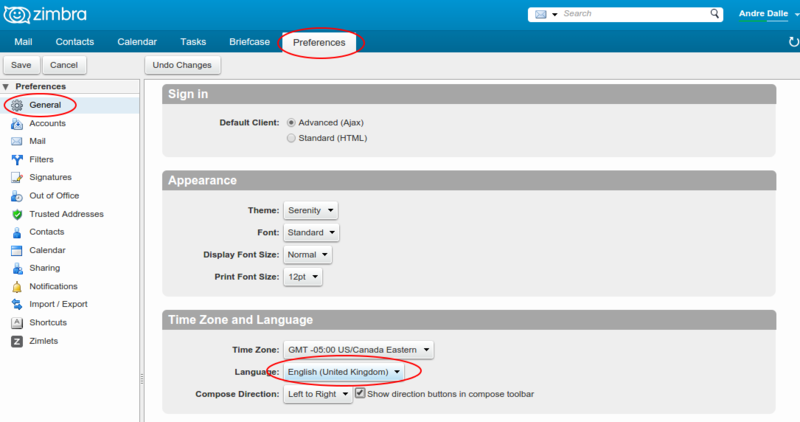Image resolution: width=800 pixels, height=422 pixels.
Task: Click the Accounts icon in sidebar
Action: coord(17,123)
